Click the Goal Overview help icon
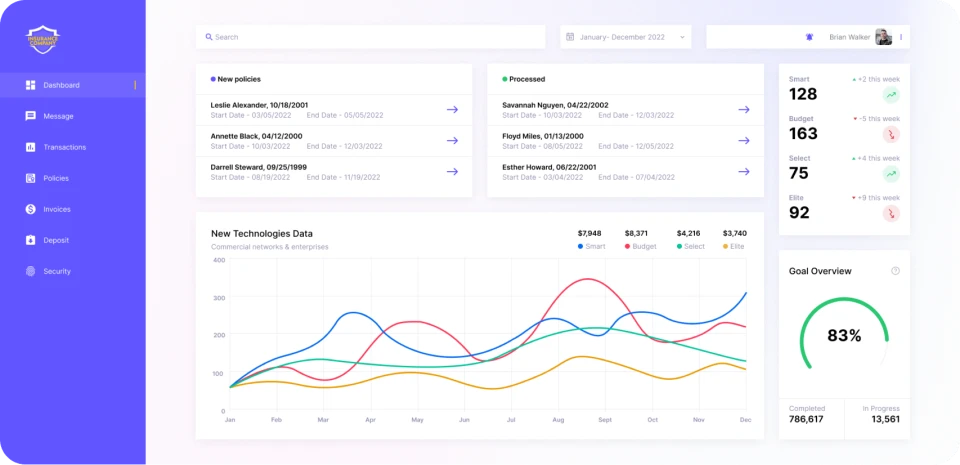 [x=896, y=271]
